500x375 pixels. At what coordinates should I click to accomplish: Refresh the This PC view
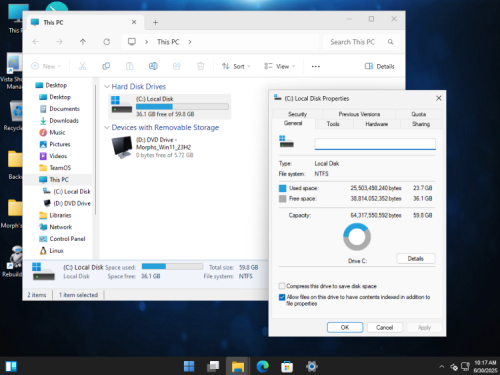(106, 42)
